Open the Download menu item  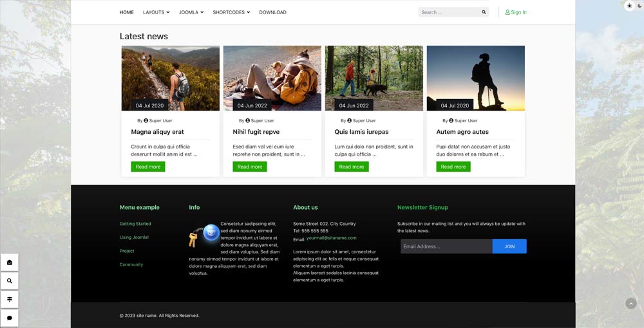tap(272, 12)
